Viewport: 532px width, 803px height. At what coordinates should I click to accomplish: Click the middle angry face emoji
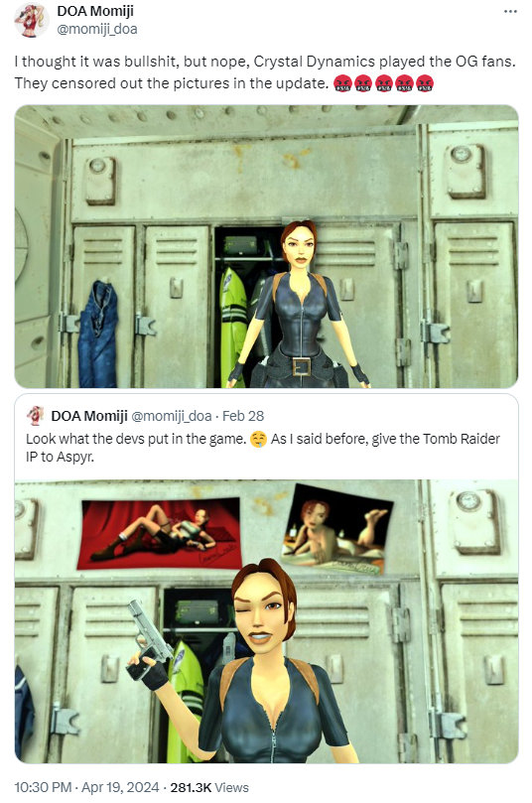point(383,83)
